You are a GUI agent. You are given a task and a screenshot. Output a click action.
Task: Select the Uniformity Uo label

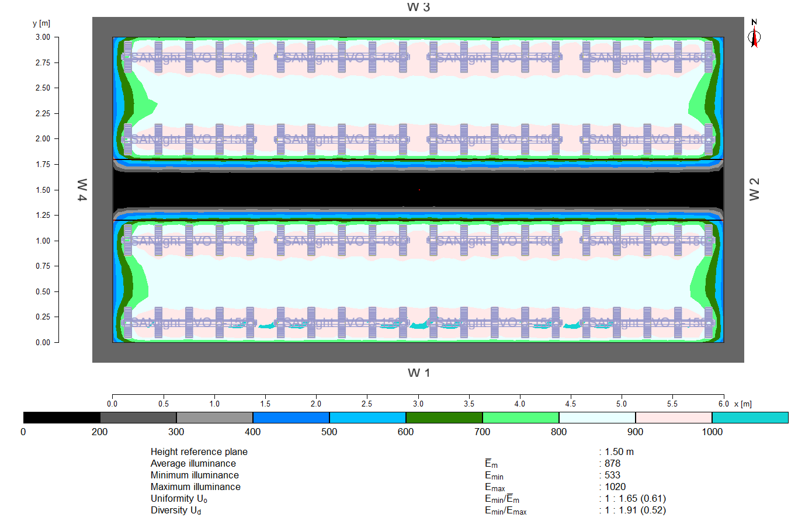[179, 499]
